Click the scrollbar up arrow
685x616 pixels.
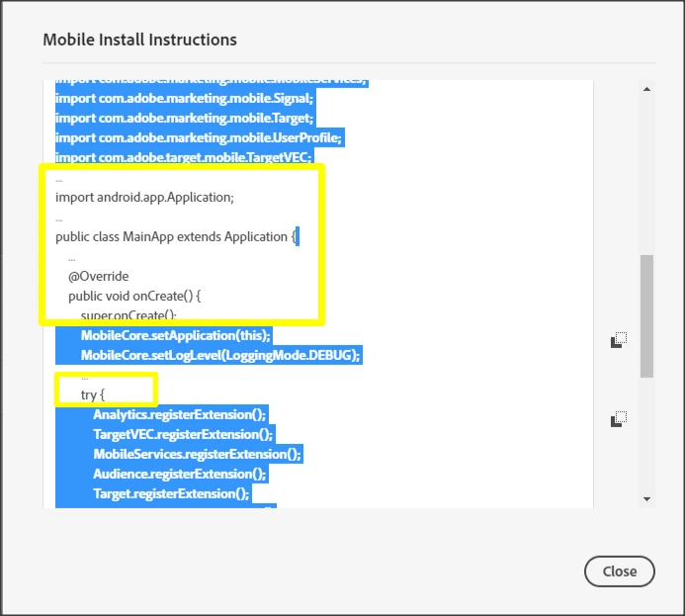647,89
